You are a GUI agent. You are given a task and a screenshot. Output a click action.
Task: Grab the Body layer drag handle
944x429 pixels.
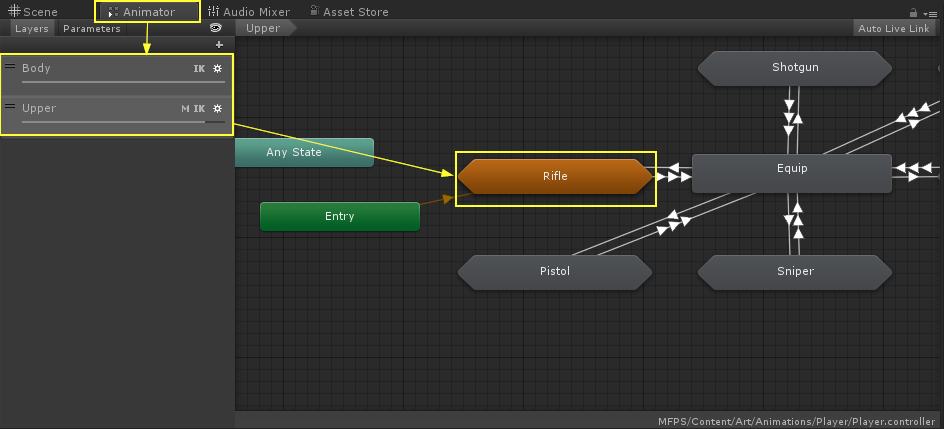[10, 67]
